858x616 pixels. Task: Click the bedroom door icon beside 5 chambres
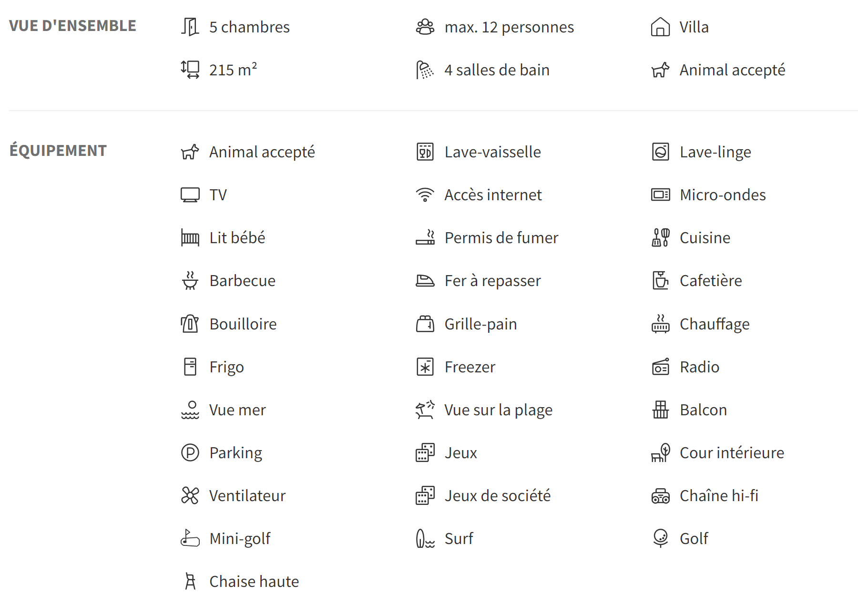click(x=190, y=27)
